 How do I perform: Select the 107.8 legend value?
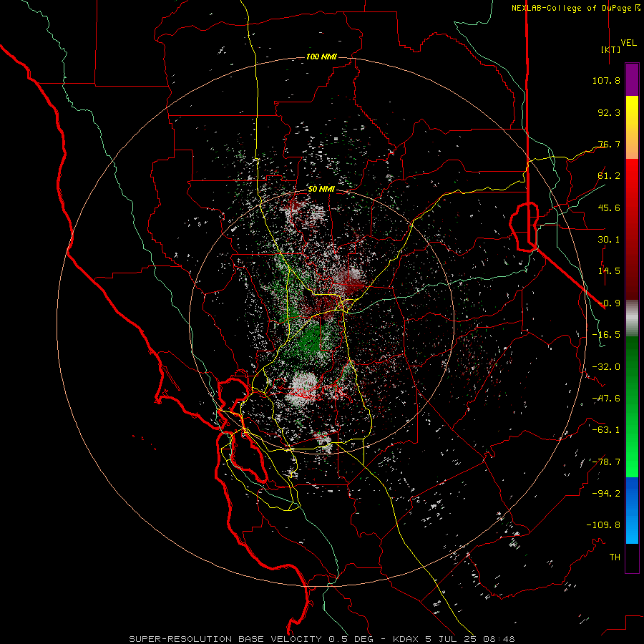pos(606,80)
